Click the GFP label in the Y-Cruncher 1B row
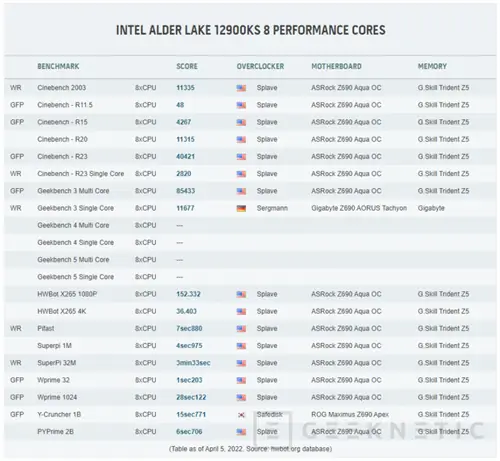The height and width of the screenshot is (461, 500). click(17, 414)
